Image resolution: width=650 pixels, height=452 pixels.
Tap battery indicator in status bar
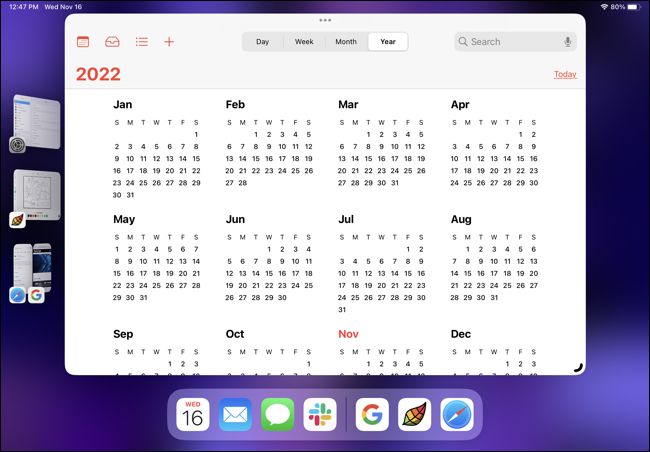[x=634, y=7]
